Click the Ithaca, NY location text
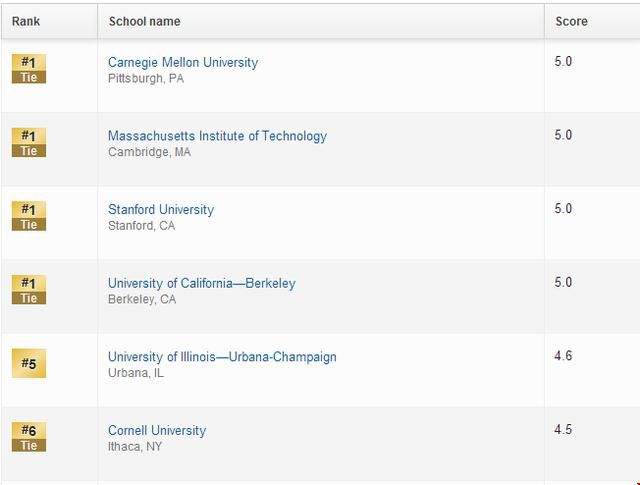The height and width of the screenshot is (485, 640). (x=135, y=447)
